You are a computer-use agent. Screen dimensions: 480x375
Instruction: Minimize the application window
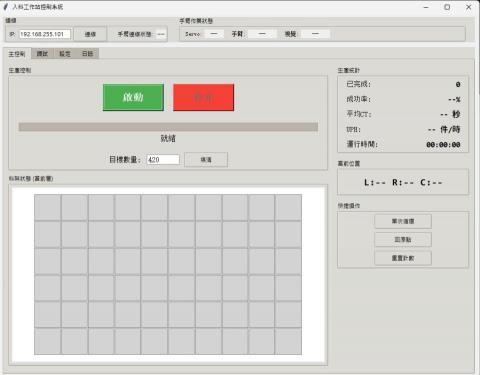(x=426, y=7)
